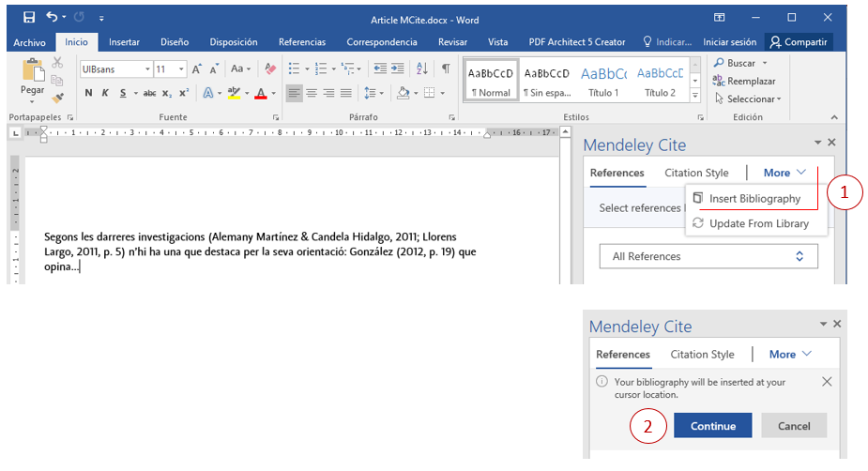Toggle strikethrough abc formatting
The image size is (868, 471).
click(149, 93)
